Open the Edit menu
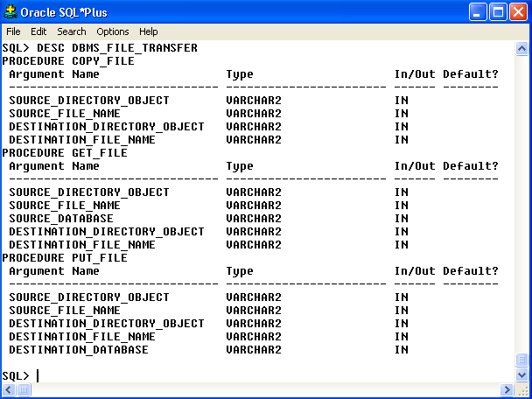Screen dimensions: 532x399 [38, 31]
